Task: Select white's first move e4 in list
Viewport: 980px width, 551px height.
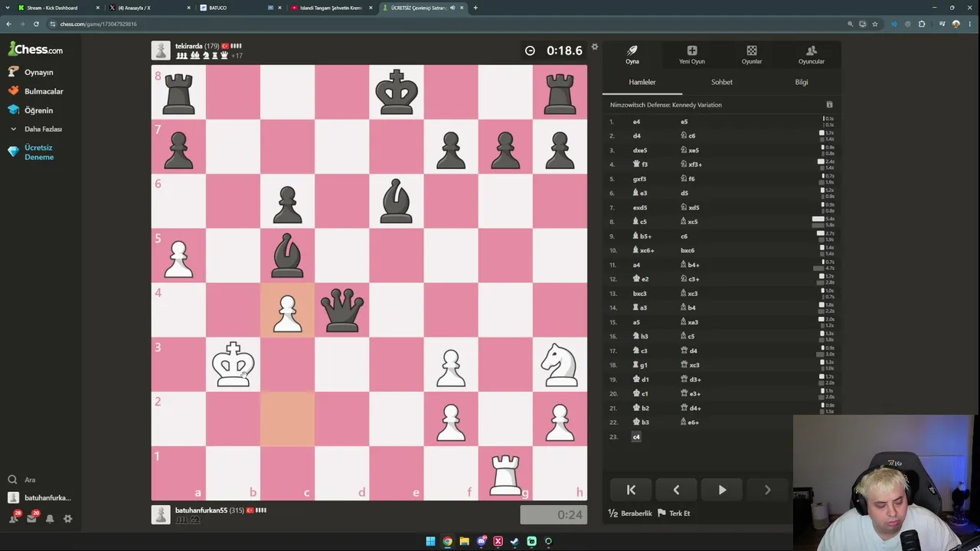Action: click(636, 122)
